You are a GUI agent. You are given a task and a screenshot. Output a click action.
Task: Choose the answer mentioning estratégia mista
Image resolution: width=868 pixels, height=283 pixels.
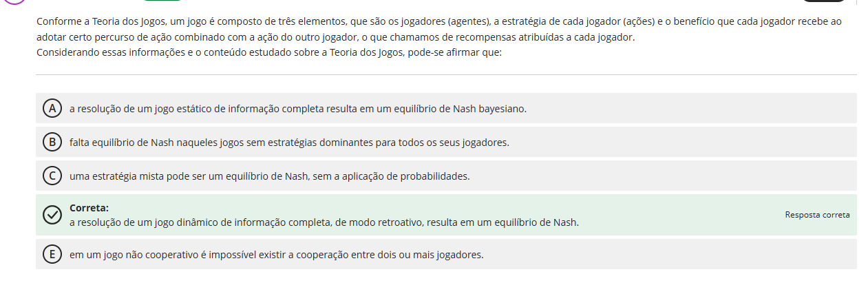(269, 176)
